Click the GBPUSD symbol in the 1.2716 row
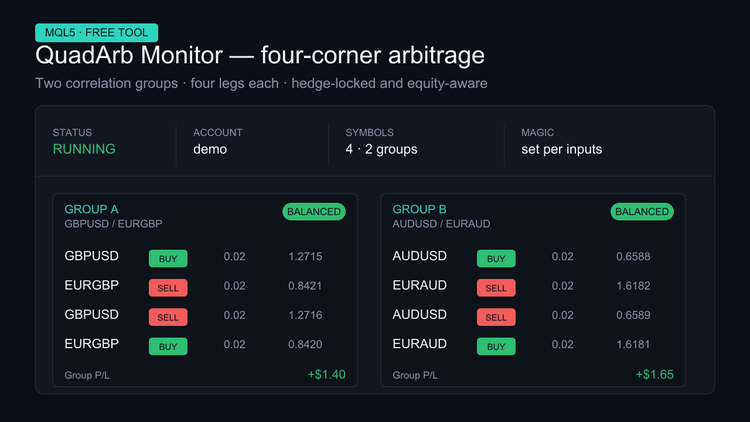The image size is (750, 422). 91,314
